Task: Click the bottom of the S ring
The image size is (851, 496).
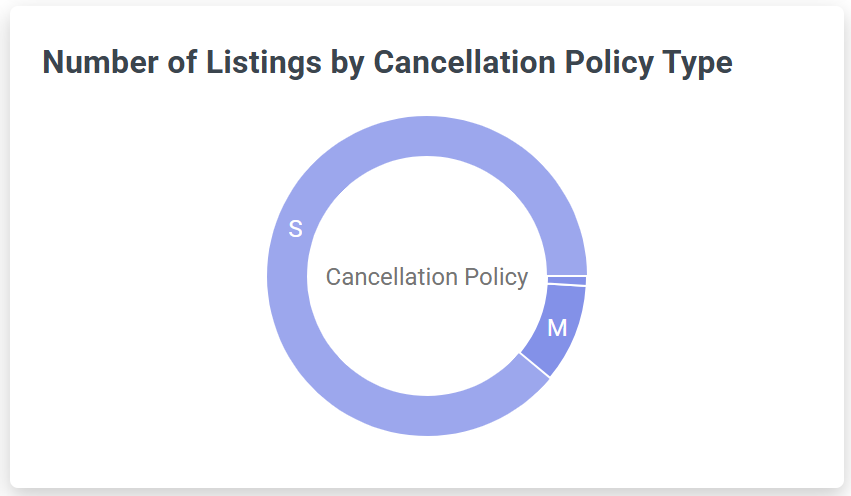Action: click(x=427, y=416)
